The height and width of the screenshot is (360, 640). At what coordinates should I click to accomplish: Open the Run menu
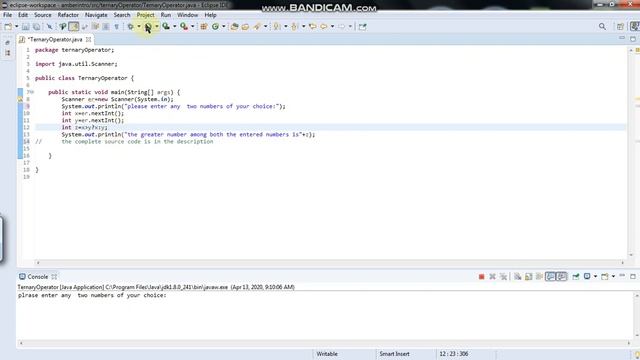166,15
